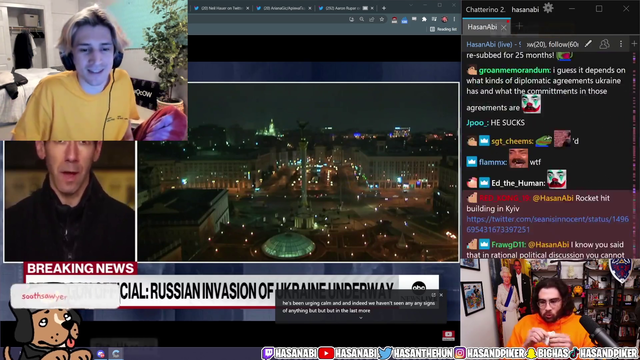Viewport: 640px width, 360px height.
Task: Click username Ed_the_Human in chat
Action: [x=518, y=183]
